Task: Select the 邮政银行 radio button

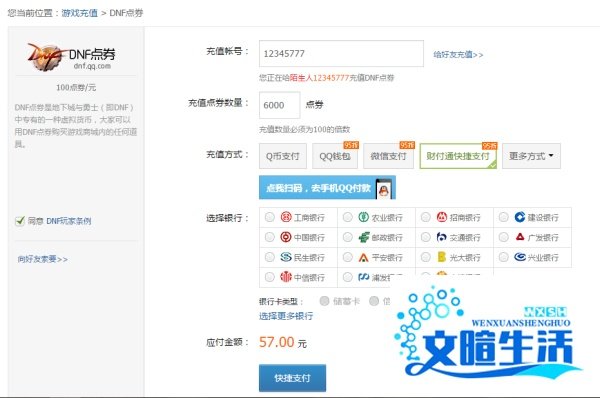Action: [347, 237]
